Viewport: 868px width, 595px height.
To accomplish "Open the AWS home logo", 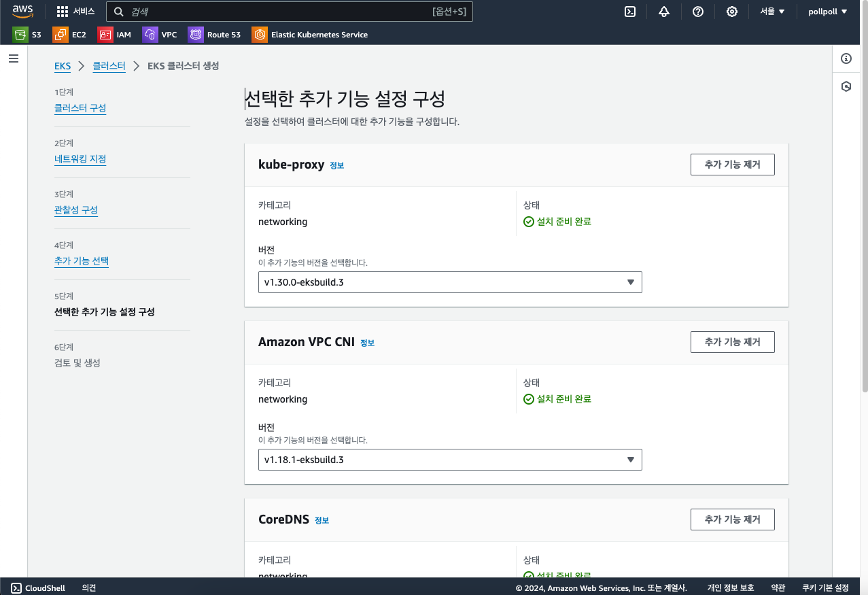I will point(23,11).
